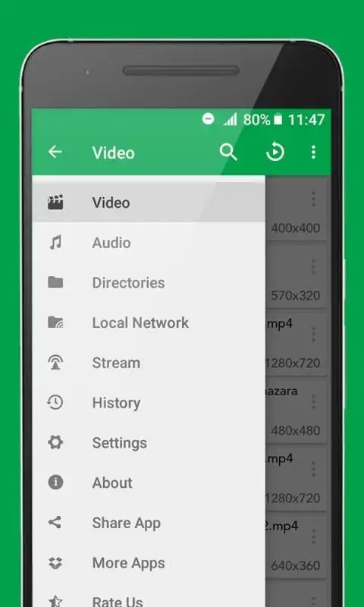The height and width of the screenshot is (607, 364).
Task: Click the 640x360 resolution text
Action: 296,565
